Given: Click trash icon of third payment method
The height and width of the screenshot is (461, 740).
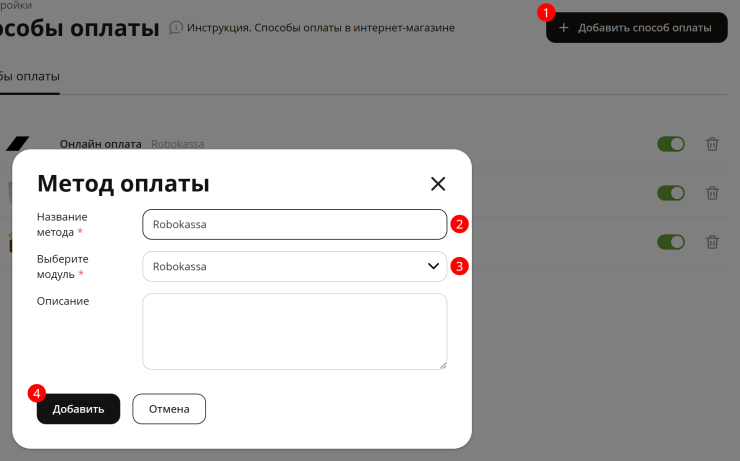Looking at the screenshot, I should point(712,242).
